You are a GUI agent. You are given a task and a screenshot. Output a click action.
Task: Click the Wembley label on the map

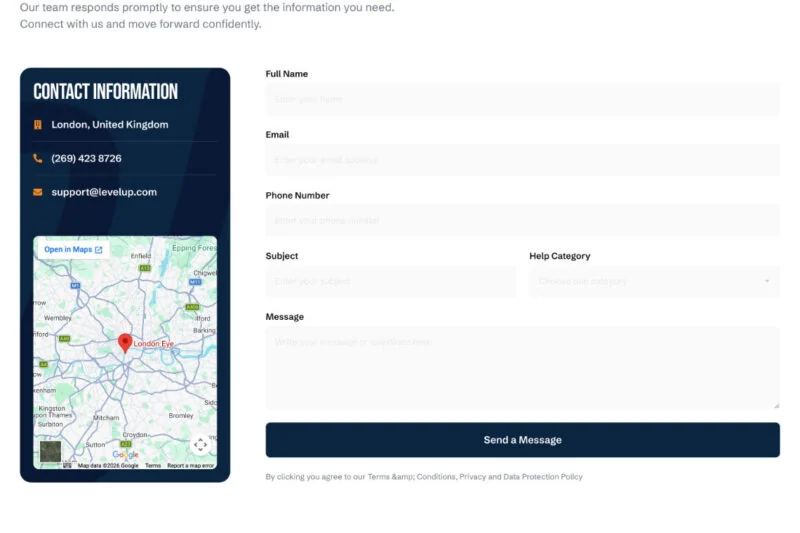click(x=58, y=318)
